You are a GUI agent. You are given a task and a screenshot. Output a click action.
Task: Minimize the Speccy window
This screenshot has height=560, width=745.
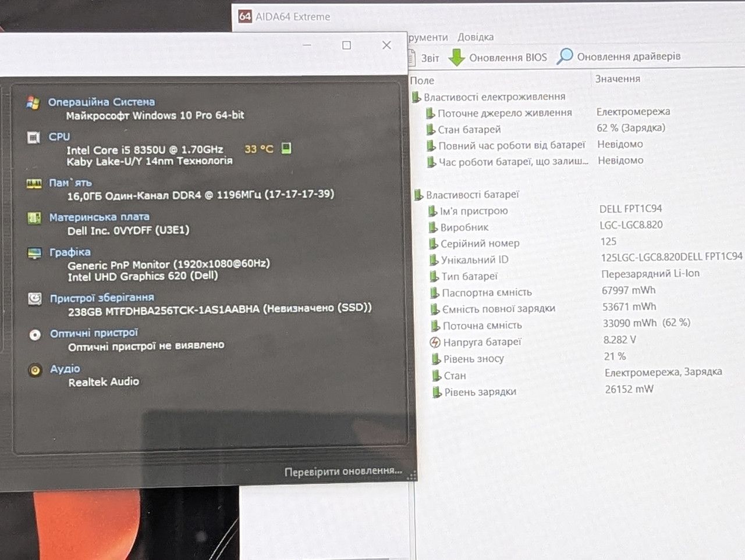(x=307, y=45)
